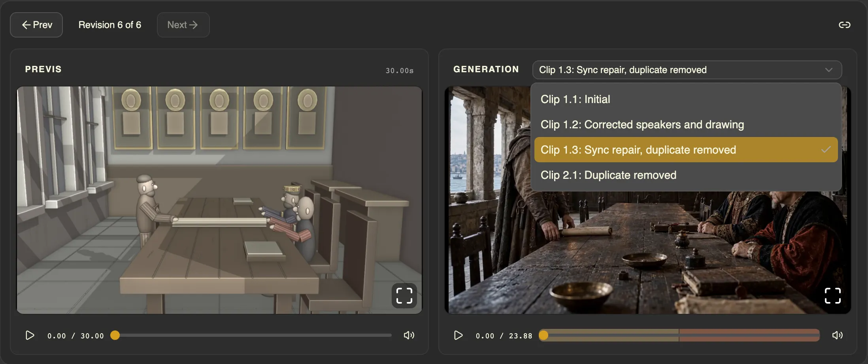Choose Clip 1.2: Corrected speakers and drawing
The height and width of the screenshot is (364, 868).
point(686,124)
